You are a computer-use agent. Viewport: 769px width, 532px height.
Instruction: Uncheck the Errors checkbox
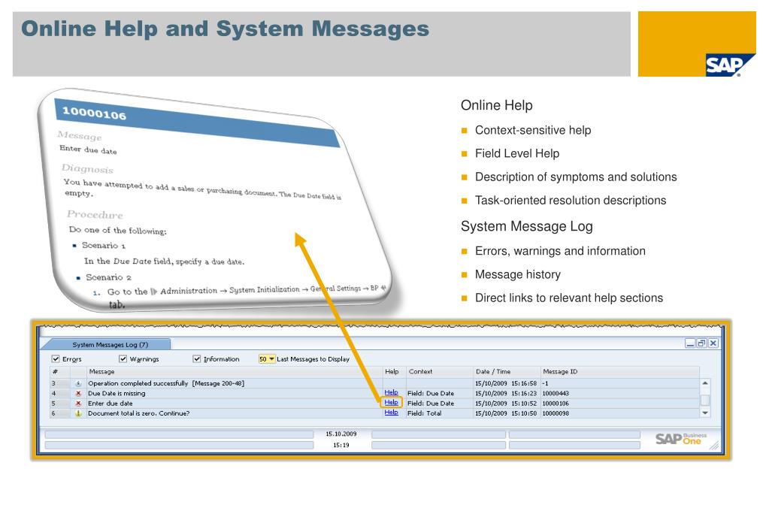(56, 359)
